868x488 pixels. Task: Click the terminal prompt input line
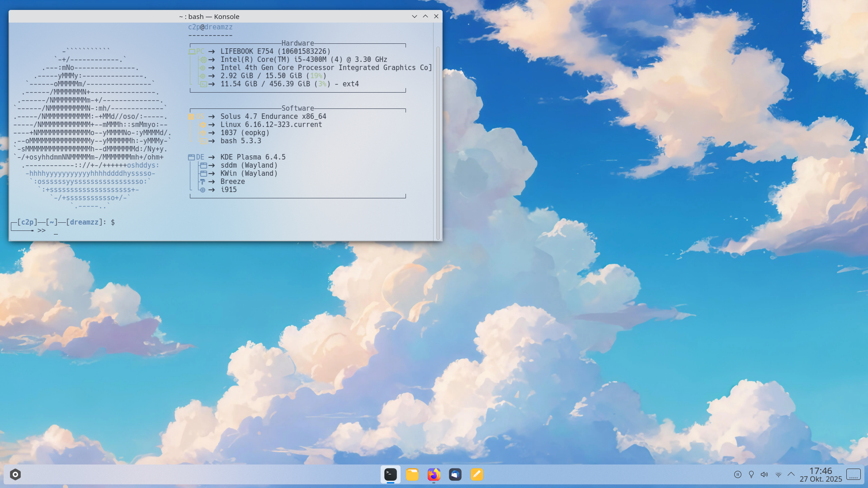coord(56,230)
